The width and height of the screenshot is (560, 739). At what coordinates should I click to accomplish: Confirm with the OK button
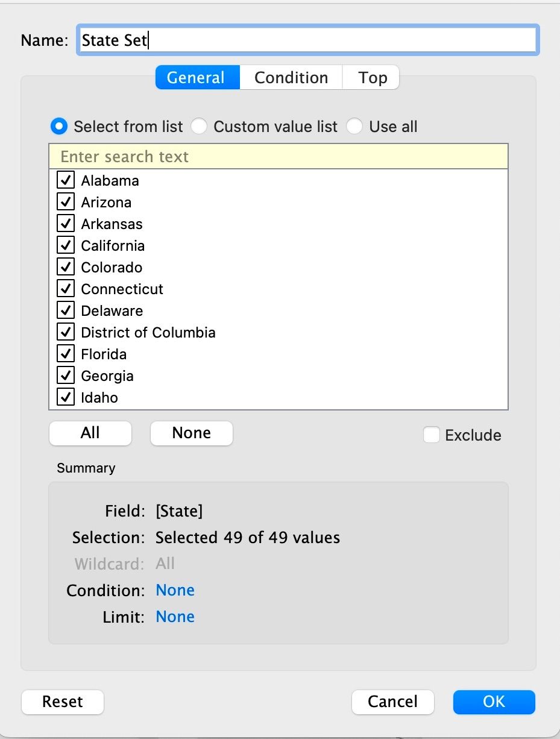494,702
